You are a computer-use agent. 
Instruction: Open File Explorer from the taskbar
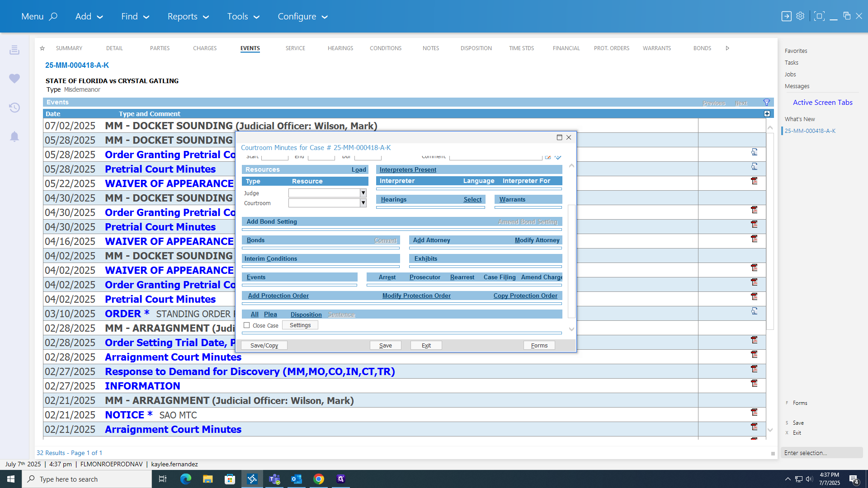point(208,479)
